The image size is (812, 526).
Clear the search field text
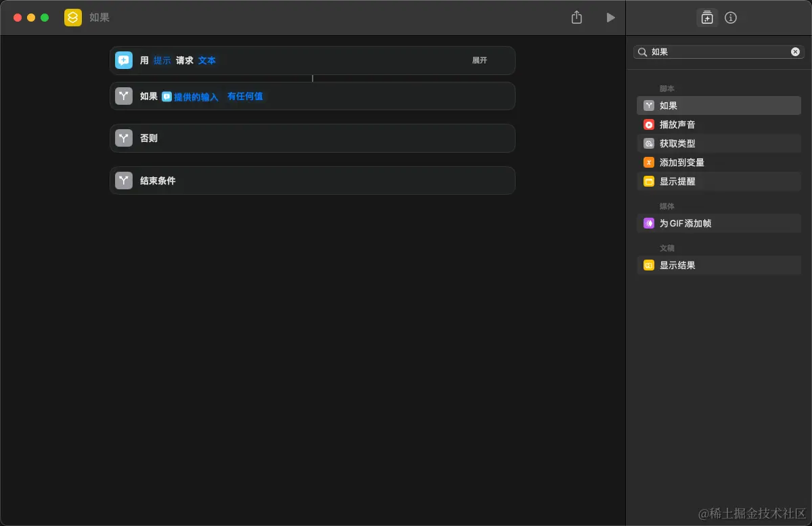tap(795, 51)
